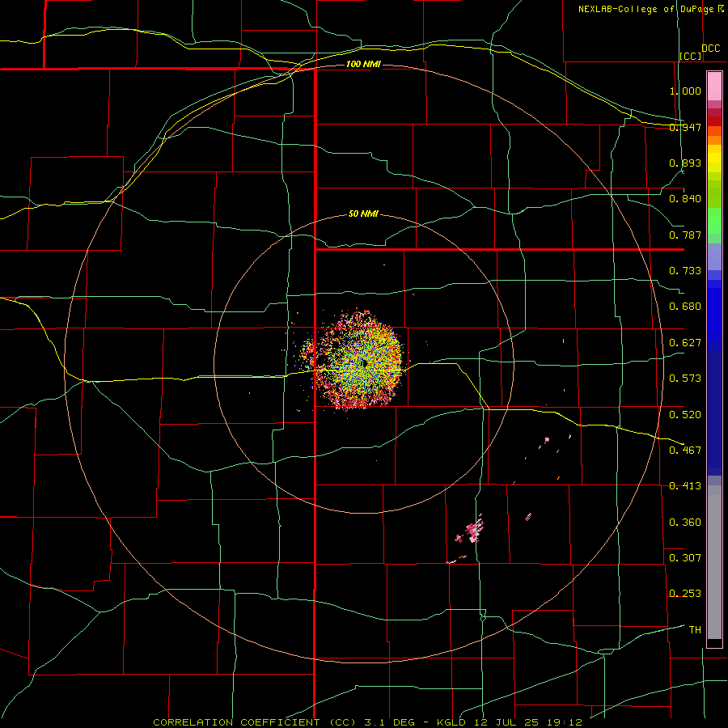Select the 0.947 scale value
728x728 pixels.
(x=685, y=127)
